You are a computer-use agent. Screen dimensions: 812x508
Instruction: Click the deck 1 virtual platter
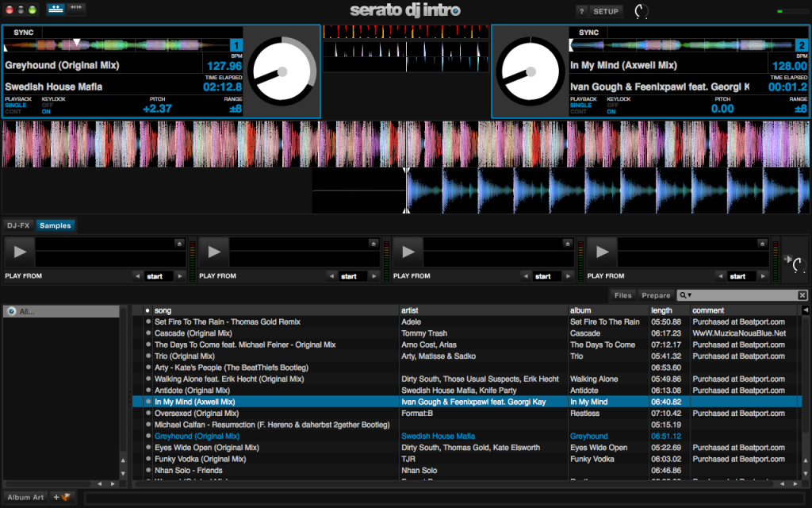click(x=282, y=71)
